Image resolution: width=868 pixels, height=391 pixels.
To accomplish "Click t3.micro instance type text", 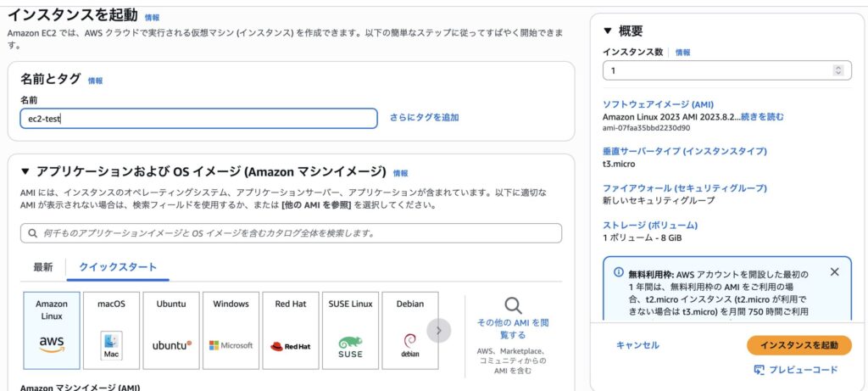I will [x=619, y=164].
